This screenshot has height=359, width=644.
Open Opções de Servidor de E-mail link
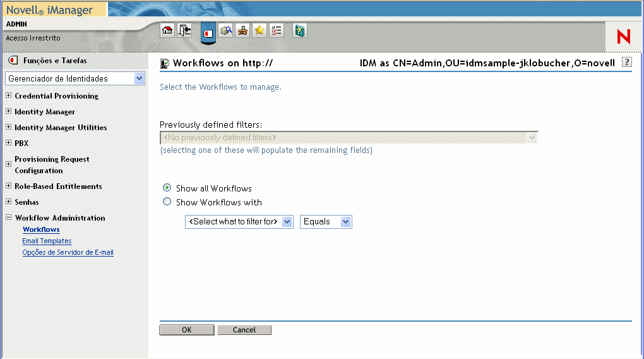(68, 252)
